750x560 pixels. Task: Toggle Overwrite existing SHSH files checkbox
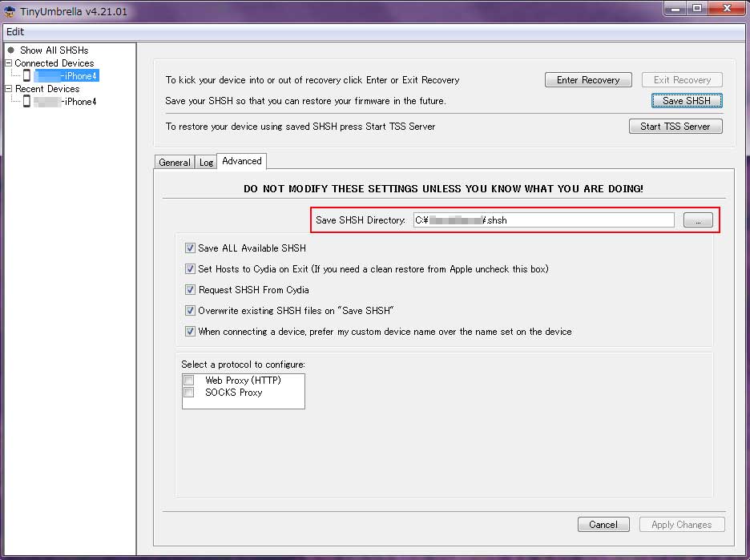(190, 310)
